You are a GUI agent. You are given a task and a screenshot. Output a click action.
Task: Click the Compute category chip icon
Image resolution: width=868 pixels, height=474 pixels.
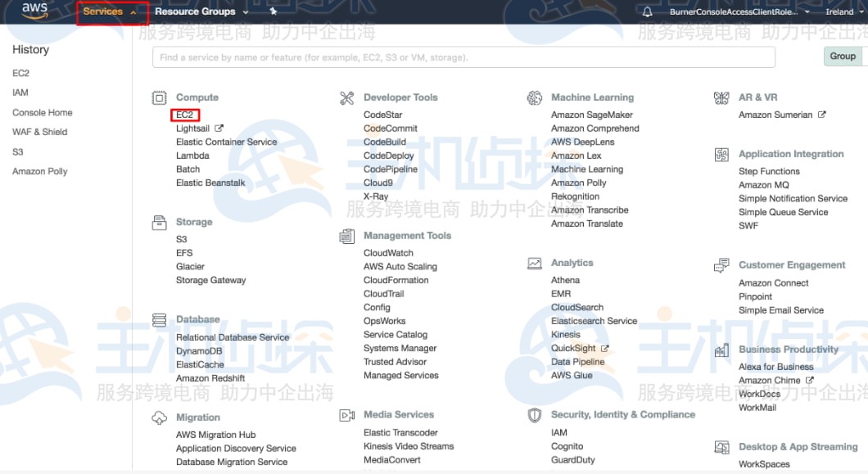pyautogui.click(x=159, y=98)
